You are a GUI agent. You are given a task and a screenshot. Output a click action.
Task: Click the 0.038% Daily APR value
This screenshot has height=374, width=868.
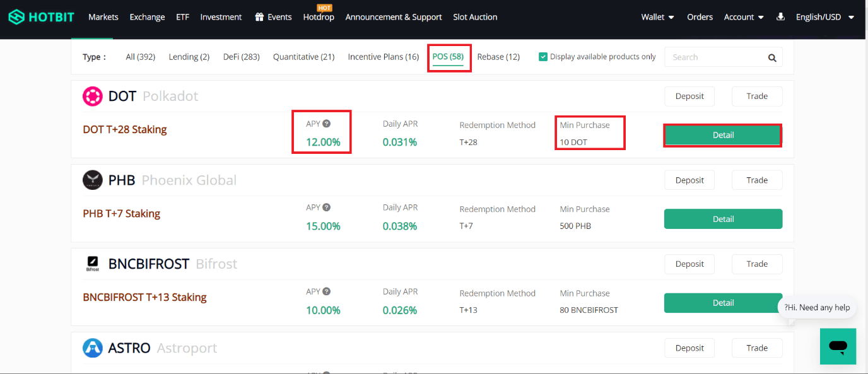[x=400, y=226]
